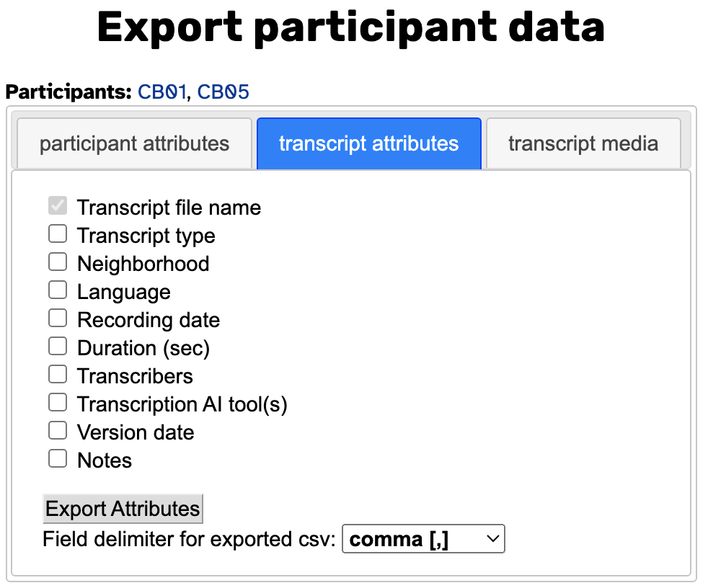Click the Export Attributes button

pos(123,509)
